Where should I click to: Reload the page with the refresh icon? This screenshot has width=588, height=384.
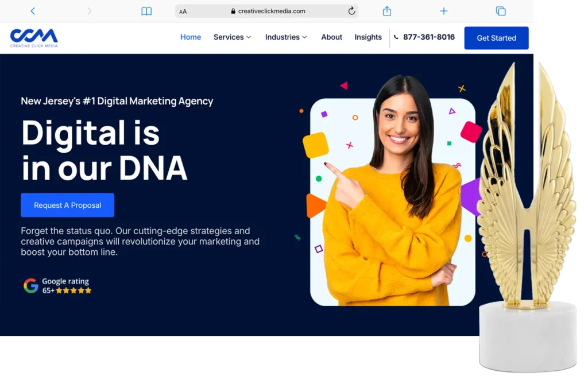point(351,11)
